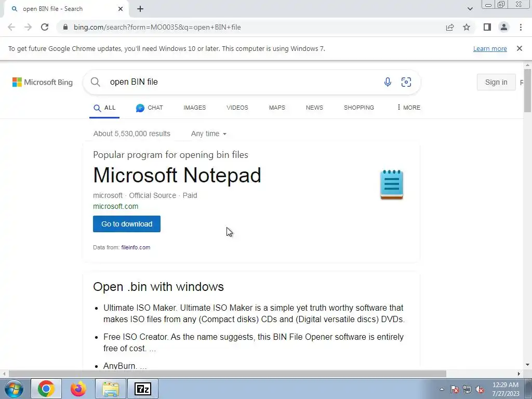Click the lock icon in address bar

pyautogui.click(x=65, y=27)
